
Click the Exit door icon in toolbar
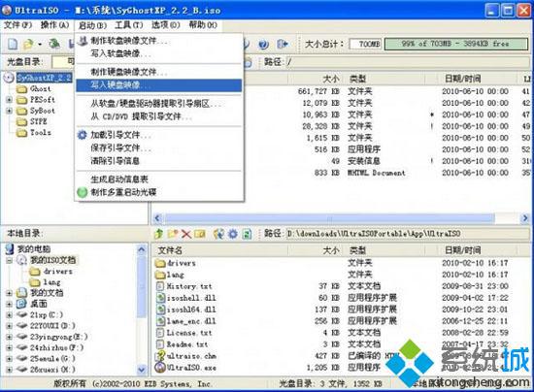coord(283,44)
